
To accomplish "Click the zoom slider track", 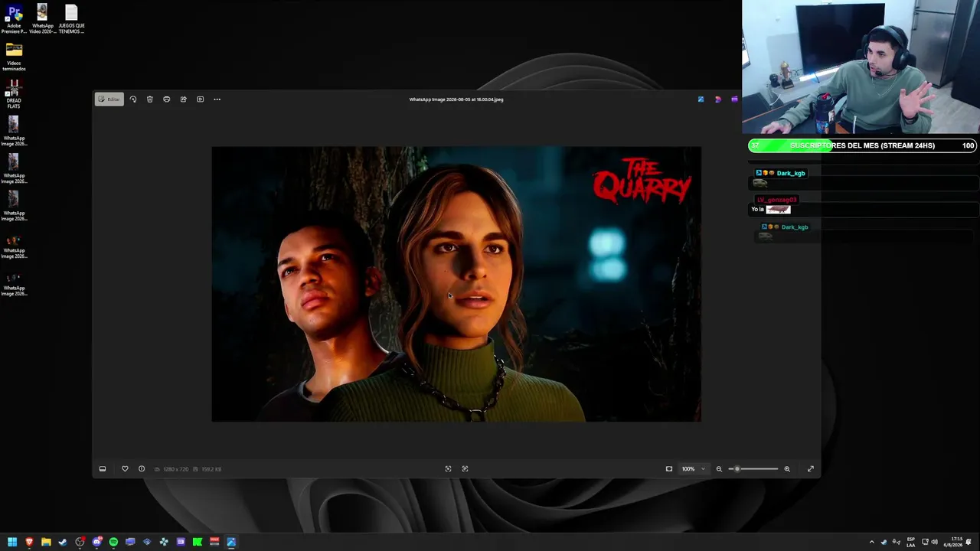I will tap(754, 469).
